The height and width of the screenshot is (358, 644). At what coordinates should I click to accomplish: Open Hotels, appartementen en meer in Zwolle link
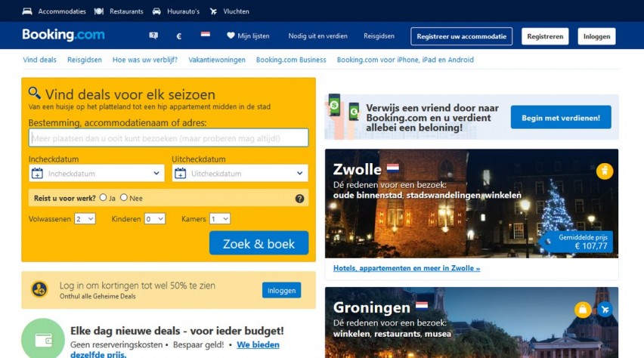(407, 268)
